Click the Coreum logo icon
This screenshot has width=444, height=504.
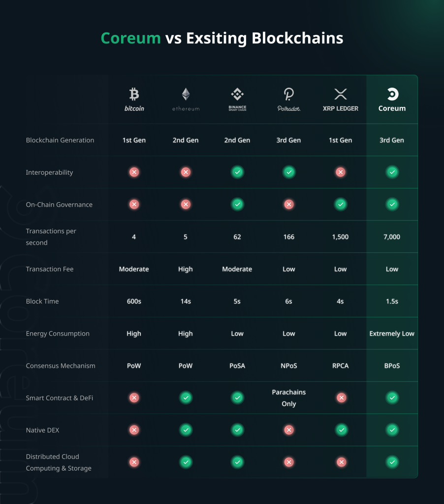point(392,94)
